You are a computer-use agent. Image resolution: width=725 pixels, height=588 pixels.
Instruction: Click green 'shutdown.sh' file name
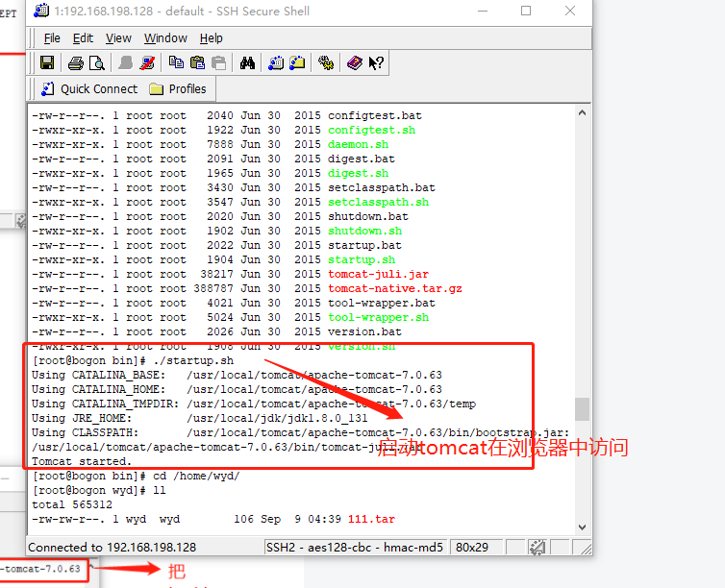364,231
